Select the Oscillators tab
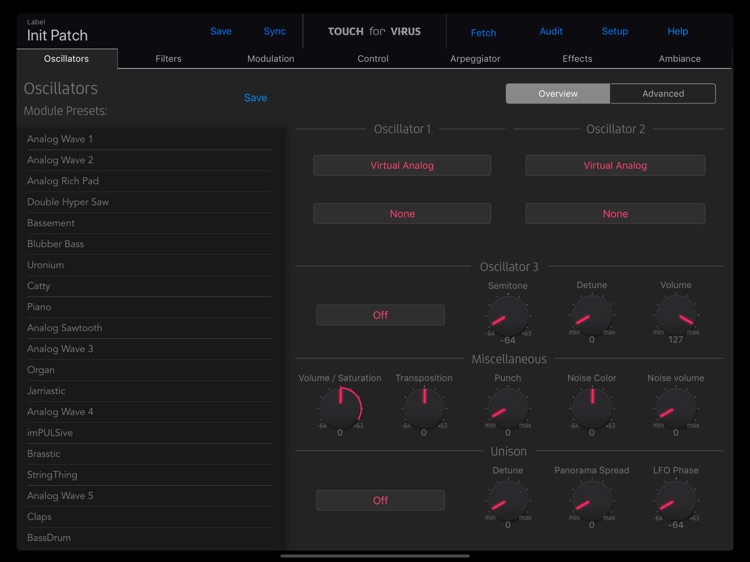The height and width of the screenshot is (562, 750). 66,59
